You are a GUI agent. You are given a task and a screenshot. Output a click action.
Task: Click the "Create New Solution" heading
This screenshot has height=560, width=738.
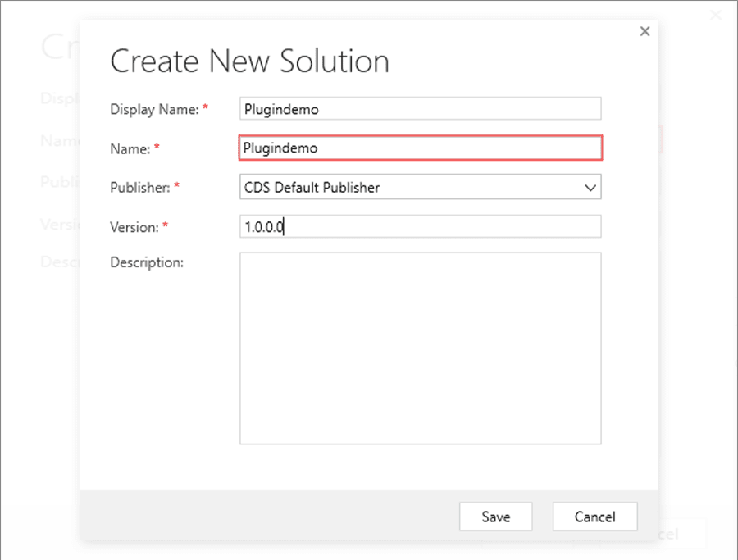[x=249, y=61]
